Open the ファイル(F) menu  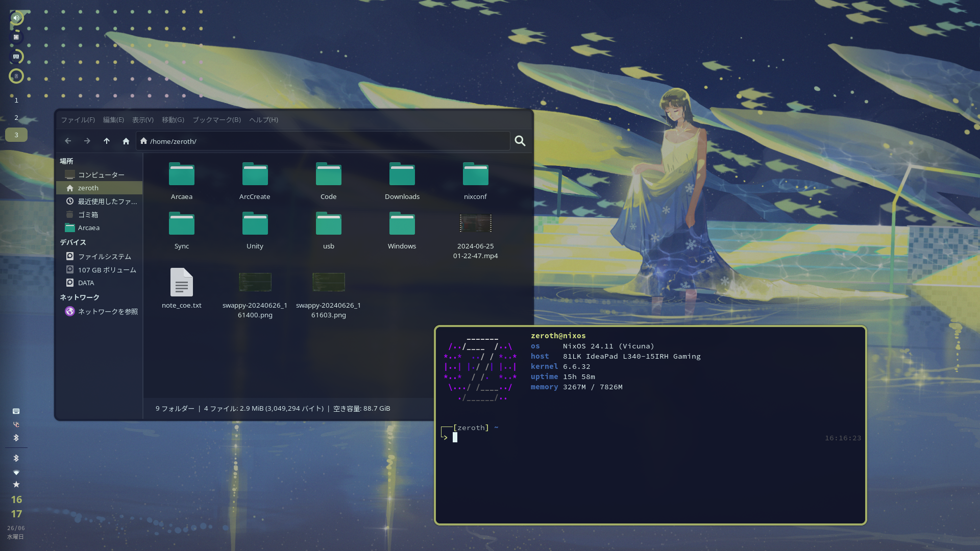(78, 120)
